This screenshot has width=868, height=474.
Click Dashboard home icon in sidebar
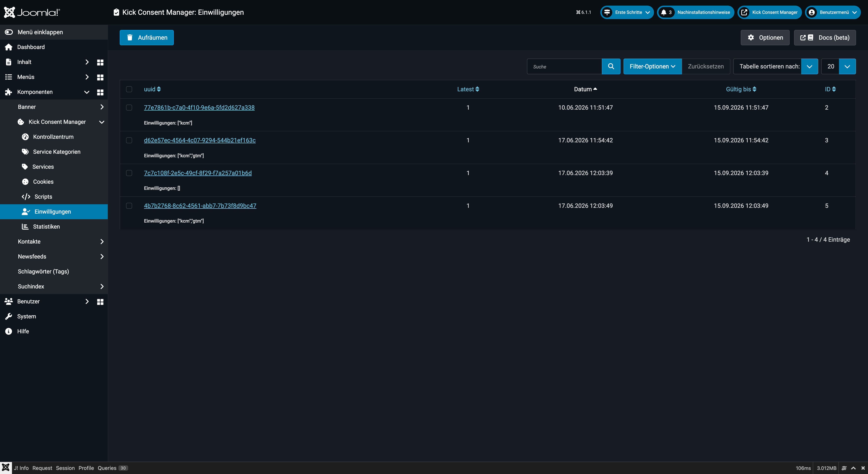[9, 47]
